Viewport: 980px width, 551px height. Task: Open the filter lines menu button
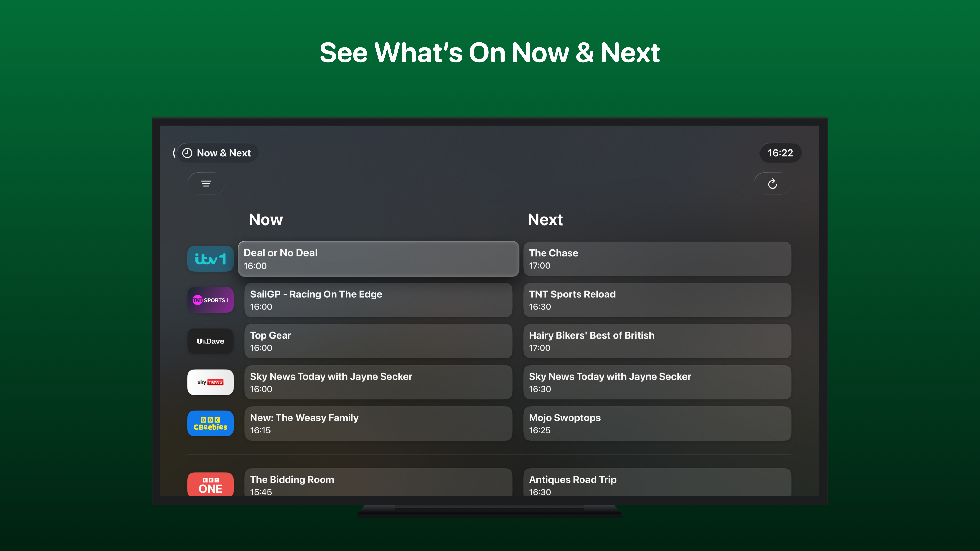pos(206,184)
